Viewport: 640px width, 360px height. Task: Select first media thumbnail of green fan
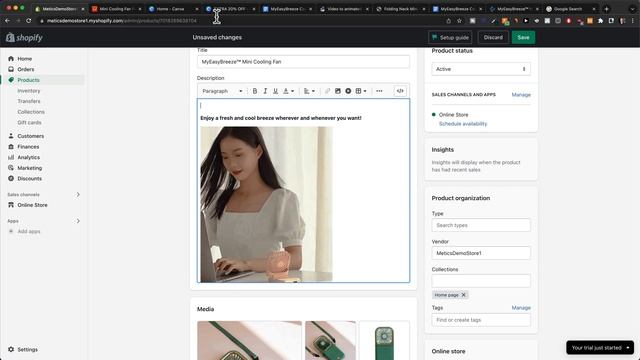tap(249, 340)
